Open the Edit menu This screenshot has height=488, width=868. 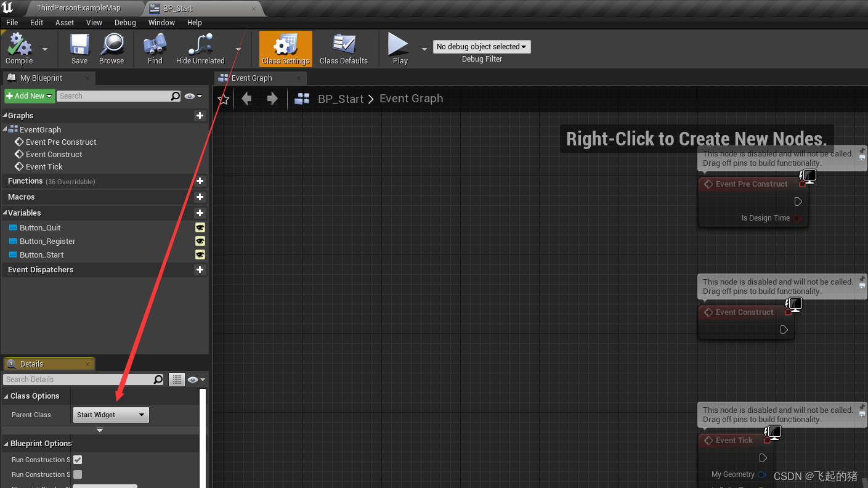[x=36, y=22]
